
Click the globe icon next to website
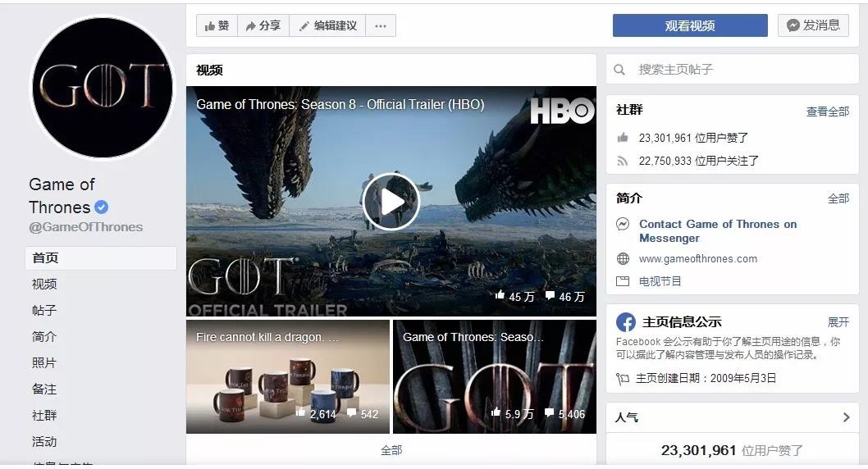[624, 259]
